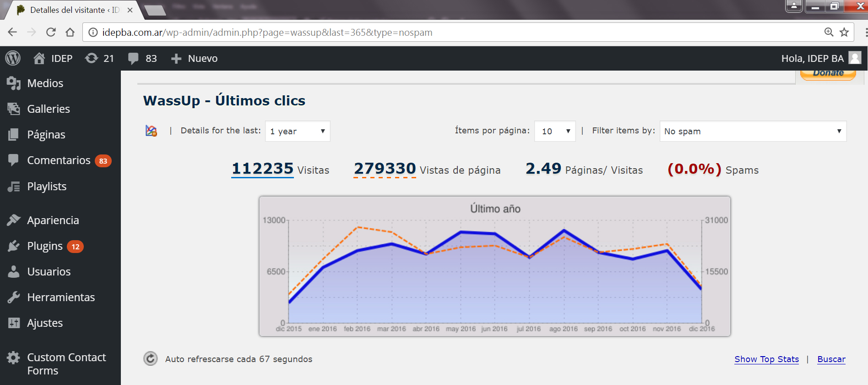Open Plugins in the sidebar menu
The image size is (868, 385).
pyautogui.click(x=45, y=246)
